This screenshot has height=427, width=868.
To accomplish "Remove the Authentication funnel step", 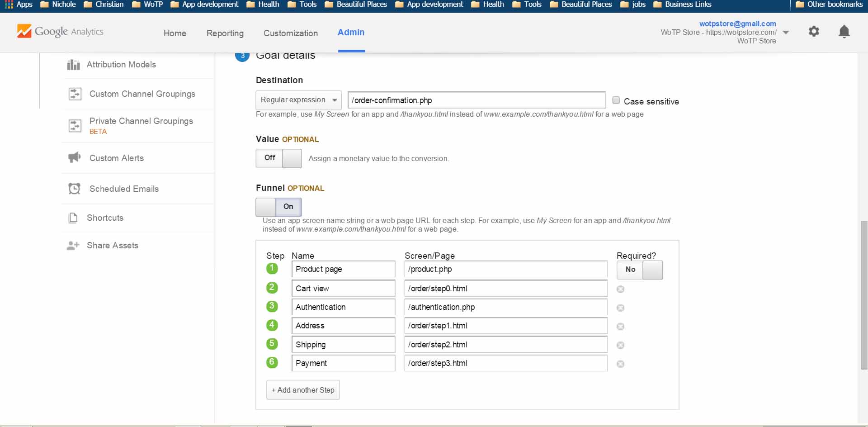I will (621, 308).
